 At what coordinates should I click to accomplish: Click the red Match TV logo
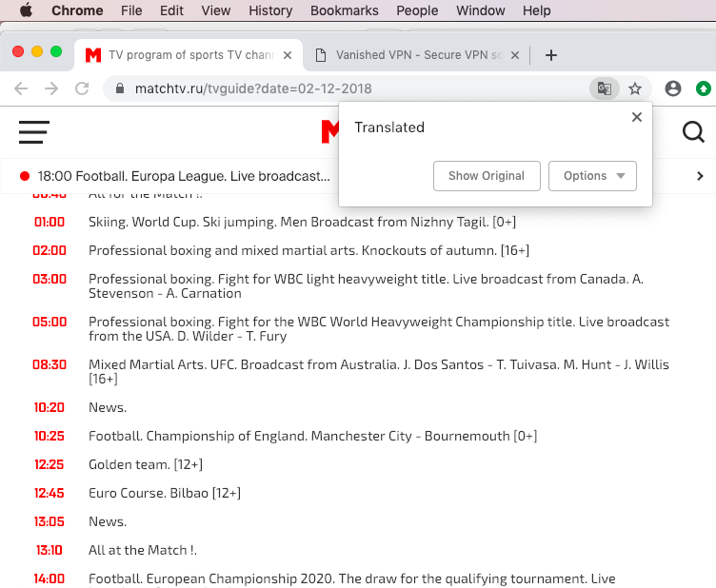click(330, 132)
